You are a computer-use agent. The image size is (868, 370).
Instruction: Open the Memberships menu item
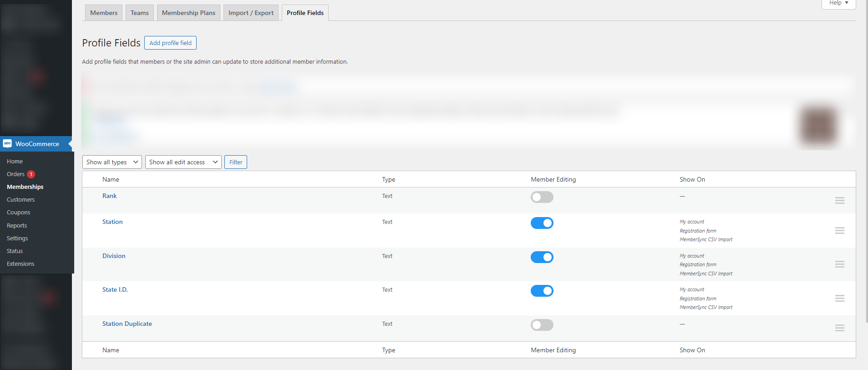25,187
